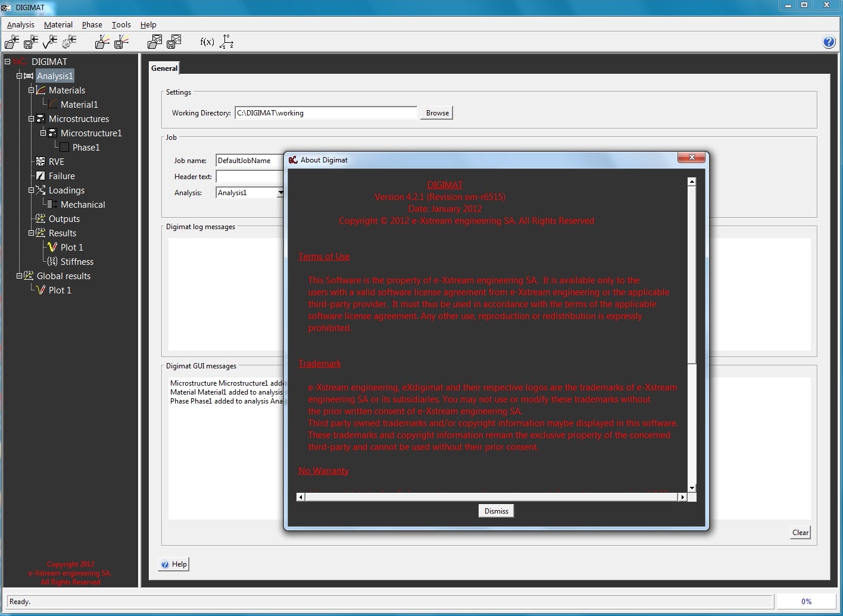Click the 1-2-3 axes icon
This screenshot has height=616, width=843.
[227, 42]
